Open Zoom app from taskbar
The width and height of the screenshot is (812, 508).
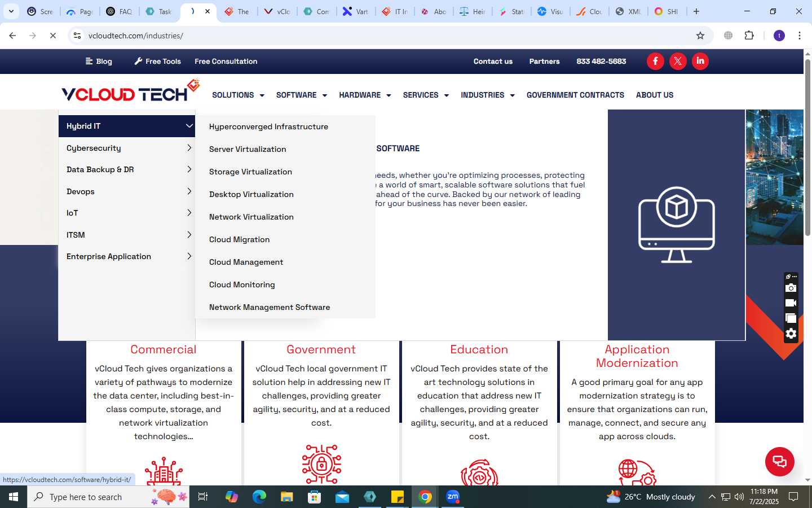[x=453, y=497]
